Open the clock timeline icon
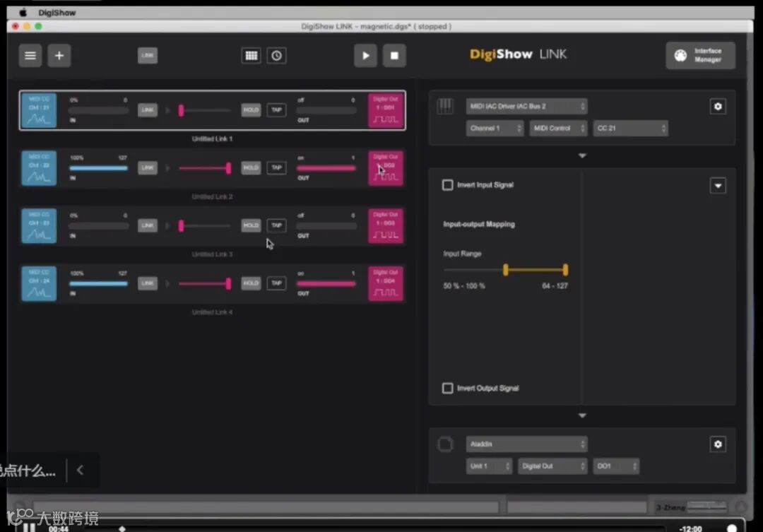763x532 pixels. [x=276, y=56]
